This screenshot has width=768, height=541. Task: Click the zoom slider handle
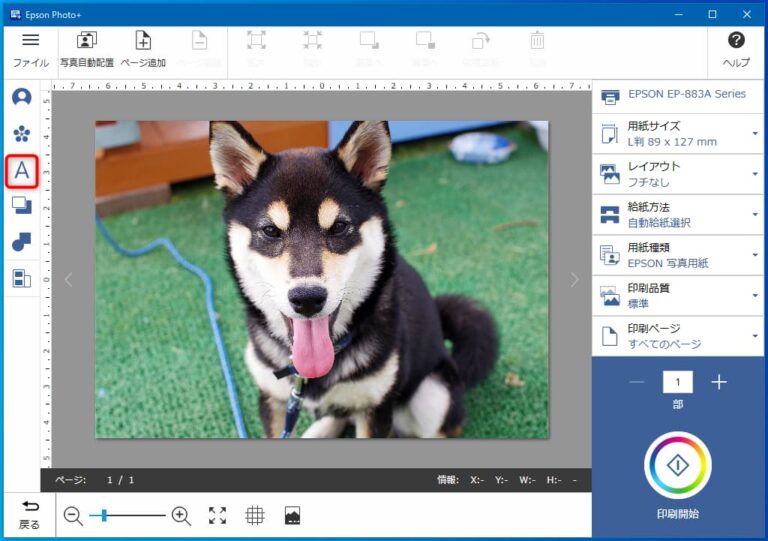pos(104,516)
